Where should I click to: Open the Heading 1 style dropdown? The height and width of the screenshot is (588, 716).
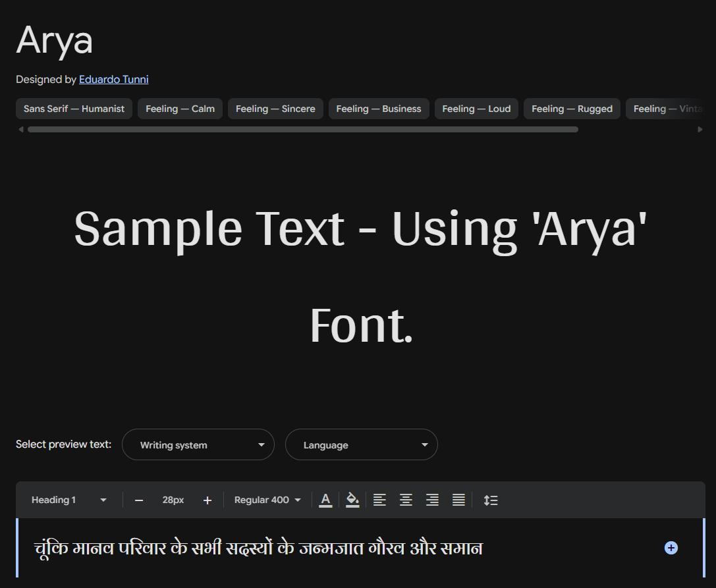(69, 500)
